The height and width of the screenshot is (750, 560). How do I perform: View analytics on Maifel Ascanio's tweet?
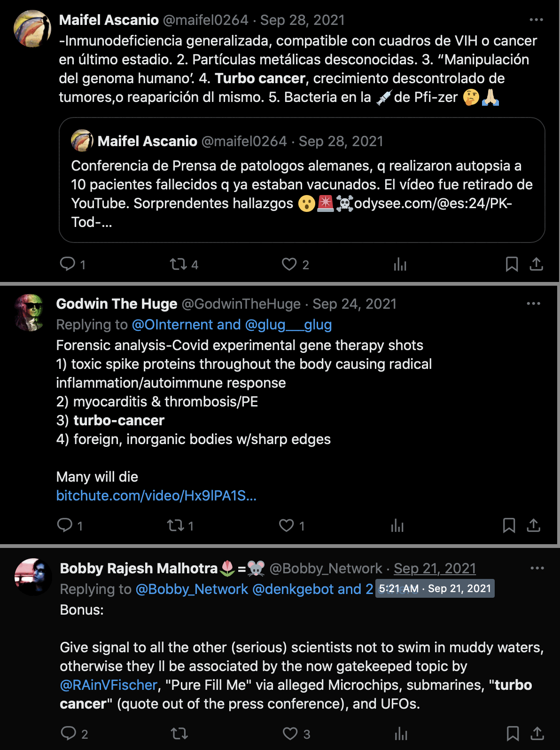tap(400, 264)
